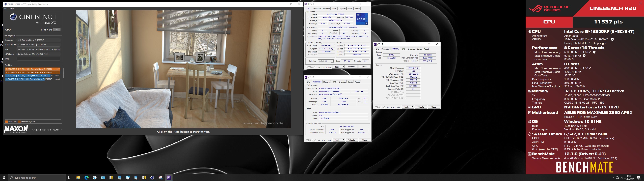Click the System Timers stopwatch icon

(529, 134)
